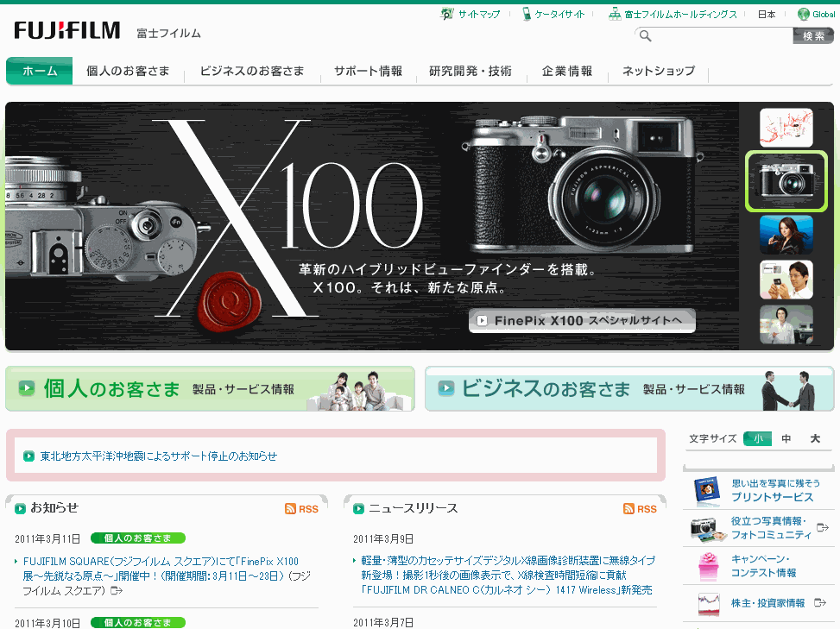Click the camera and photos icon beside フォトコミュニティ
Viewport: 840px width, 629px height.
(x=706, y=529)
